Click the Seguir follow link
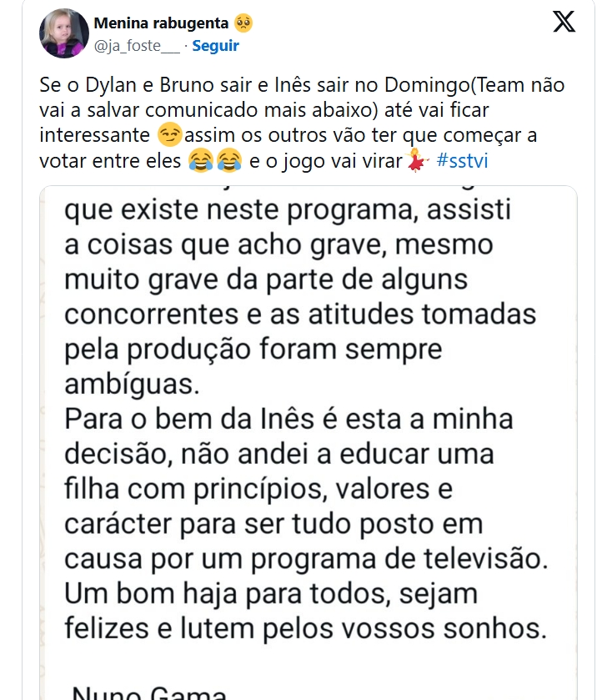 tap(215, 46)
